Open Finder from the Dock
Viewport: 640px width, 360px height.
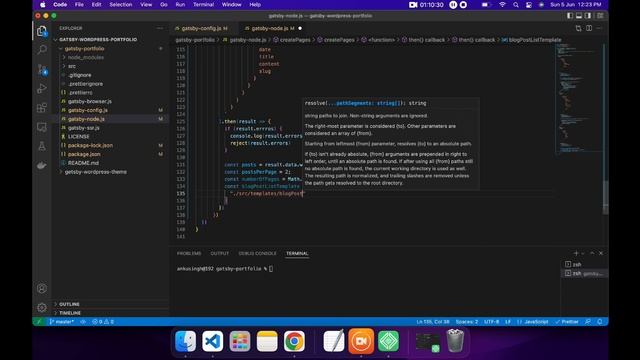click(x=185, y=341)
